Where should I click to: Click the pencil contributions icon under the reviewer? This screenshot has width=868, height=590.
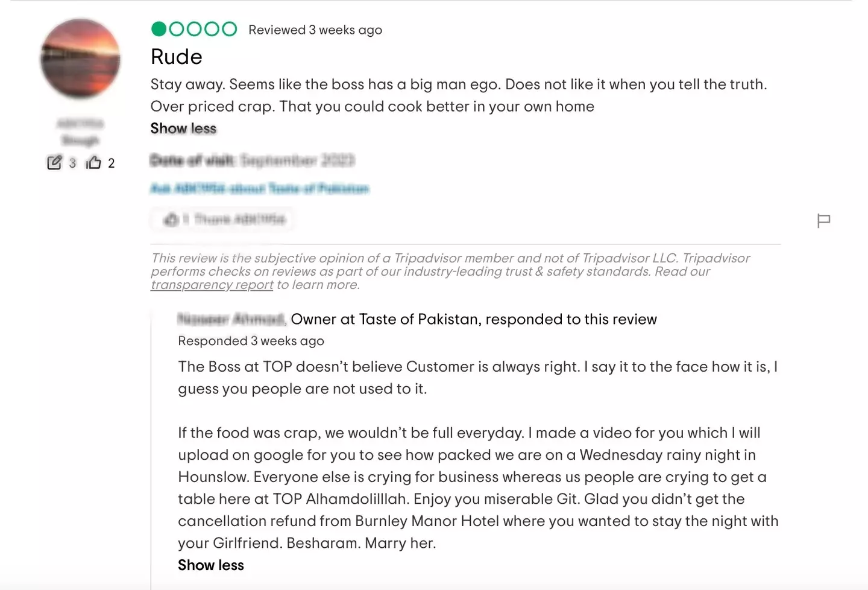[54, 163]
